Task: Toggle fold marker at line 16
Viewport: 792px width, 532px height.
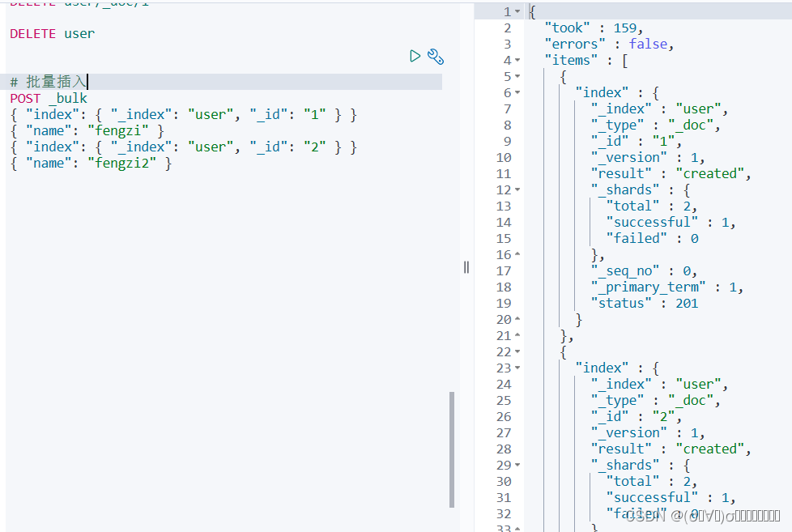Action: point(517,254)
